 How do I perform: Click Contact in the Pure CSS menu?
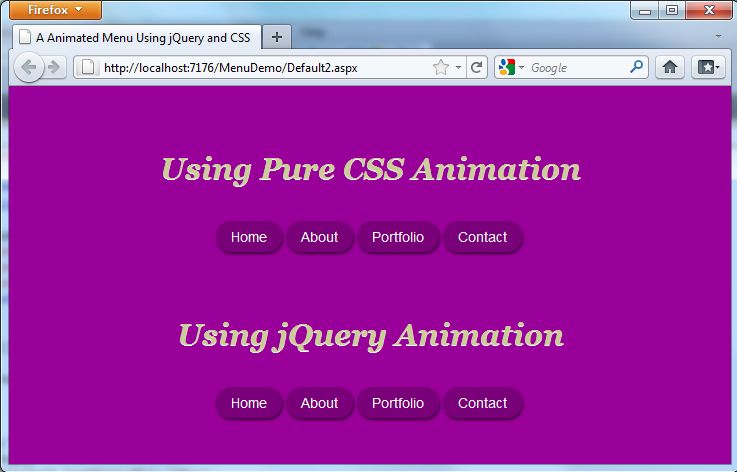pyautogui.click(x=483, y=237)
